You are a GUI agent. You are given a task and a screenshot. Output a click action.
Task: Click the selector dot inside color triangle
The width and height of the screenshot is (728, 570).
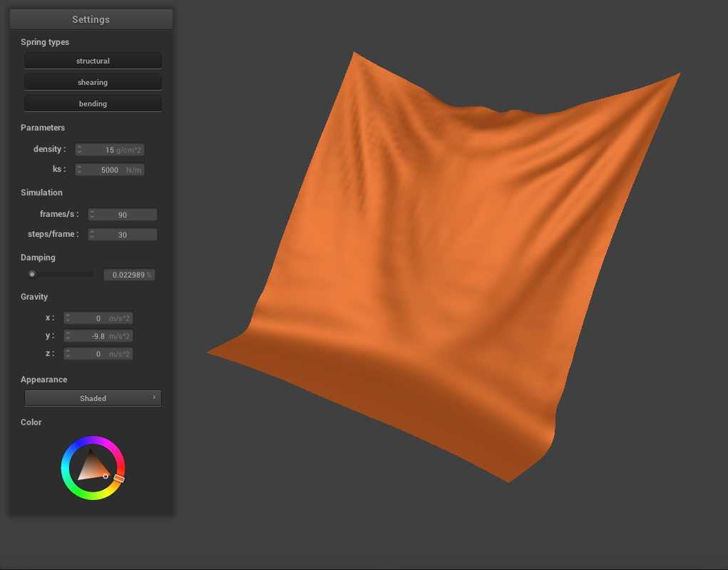pos(106,476)
